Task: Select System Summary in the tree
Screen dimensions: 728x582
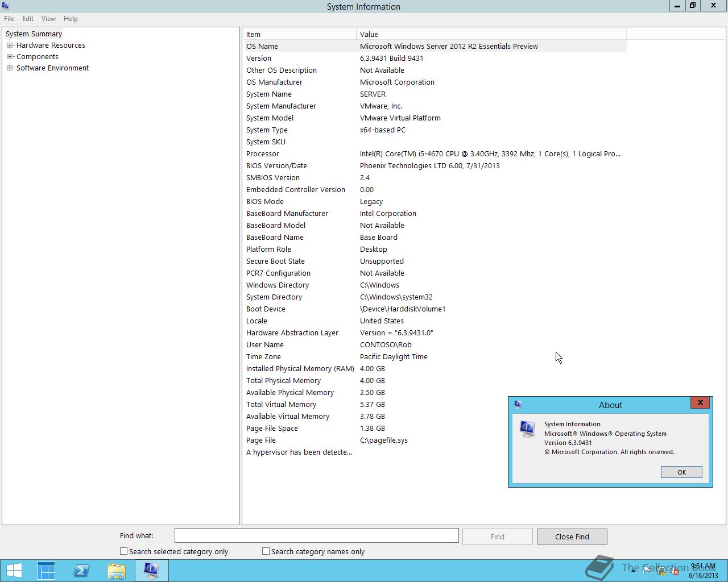Action: coord(34,34)
